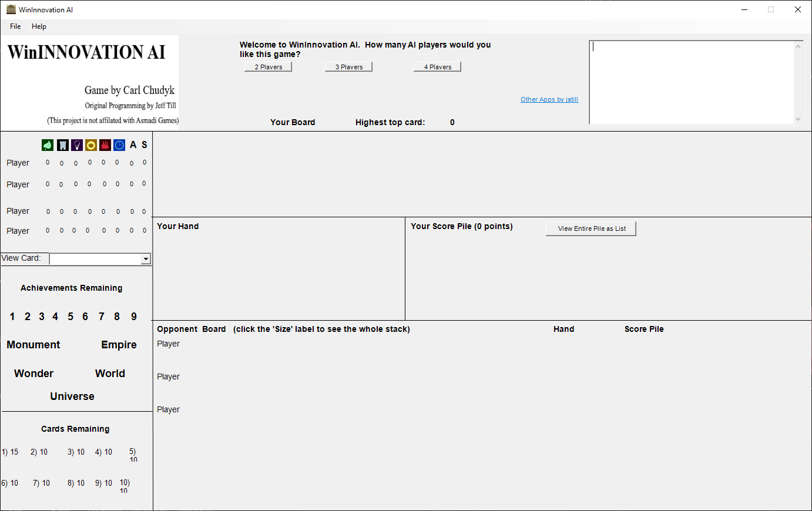The image size is (812, 511).
Task: Click the World achievement
Action: tap(110, 374)
